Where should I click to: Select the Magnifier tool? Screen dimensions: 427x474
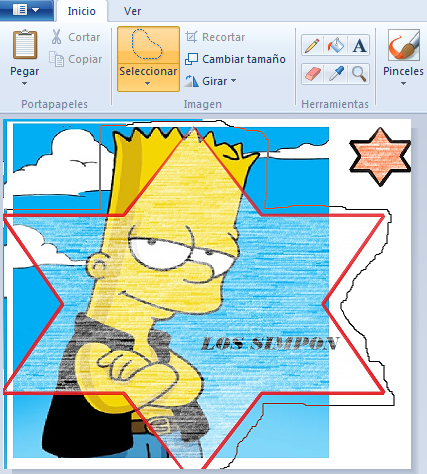click(359, 73)
